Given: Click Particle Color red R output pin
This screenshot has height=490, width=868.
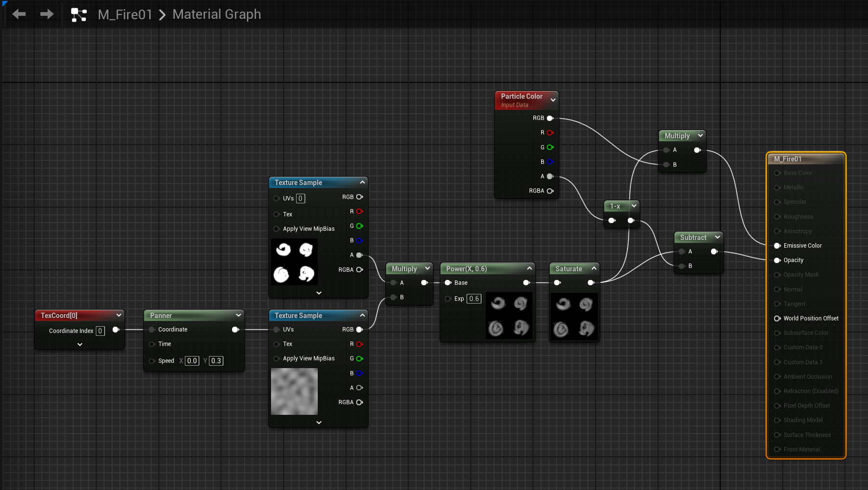Looking at the screenshot, I should coord(550,132).
